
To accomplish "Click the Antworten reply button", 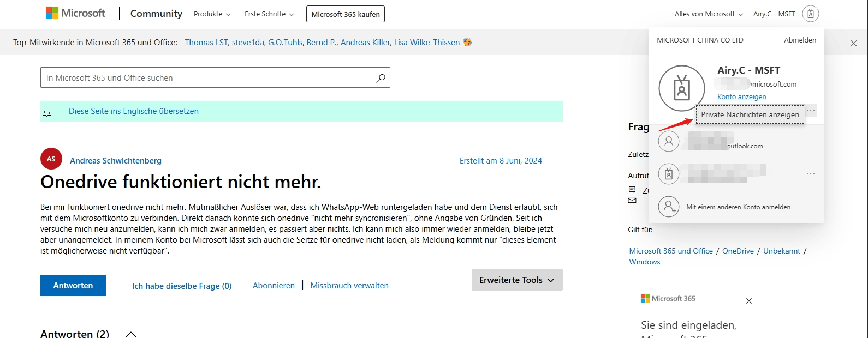I will point(73,286).
